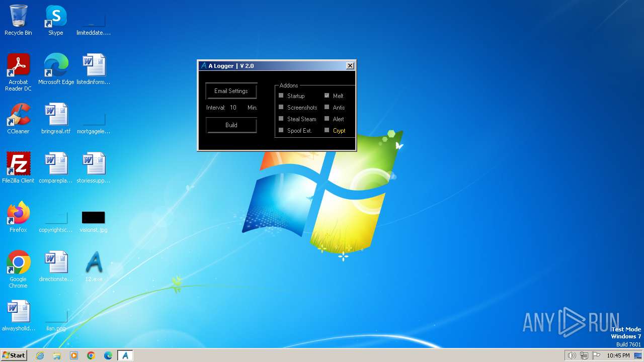Select the visionst.jpg image thumbnail
This screenshot has height=362, width=644.
[x=94, y=217]
